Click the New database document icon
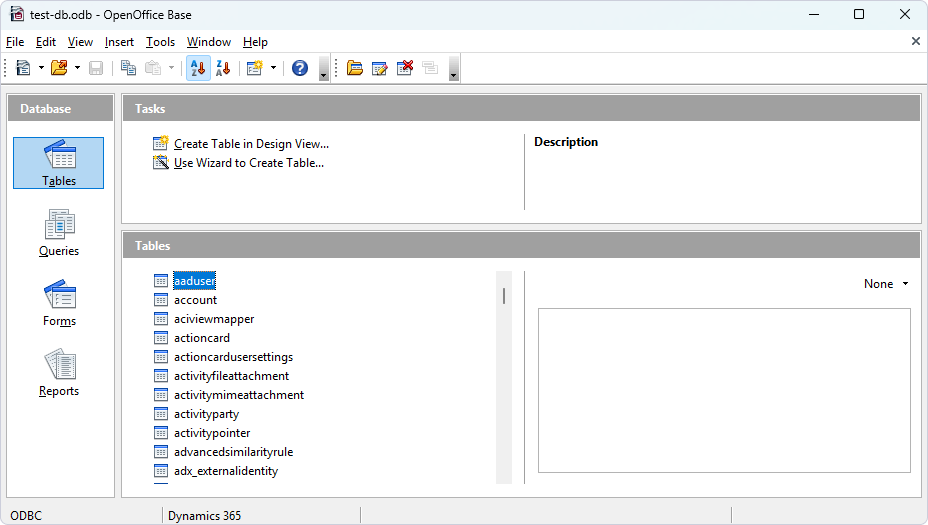This screenshot has height=525, width=928. tap(23, 68)
